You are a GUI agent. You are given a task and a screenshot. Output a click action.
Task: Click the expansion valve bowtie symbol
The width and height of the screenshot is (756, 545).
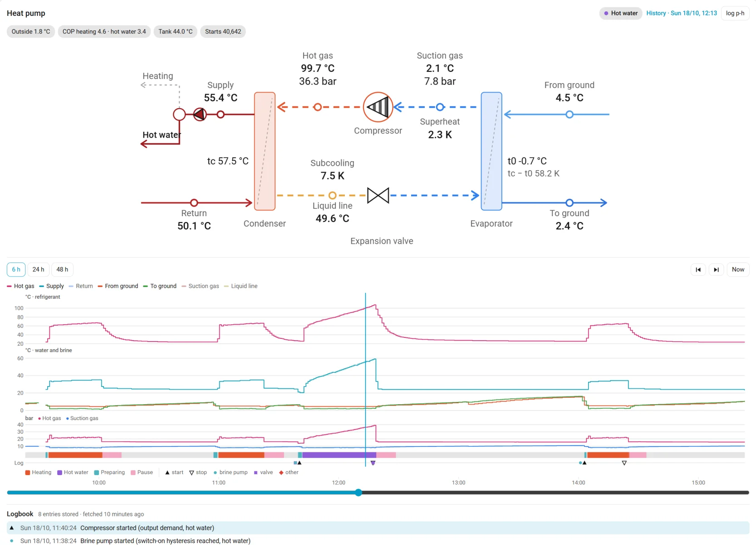tap(378, 195)
